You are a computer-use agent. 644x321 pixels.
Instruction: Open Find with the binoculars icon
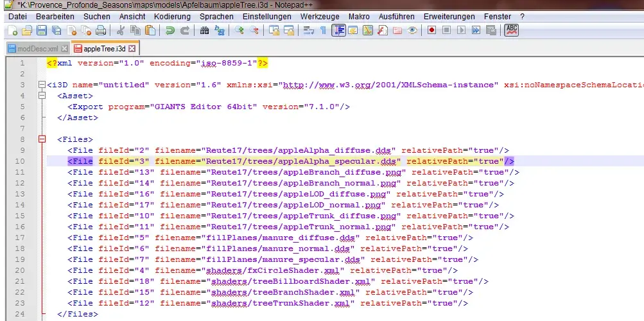[x=204, y=30]
